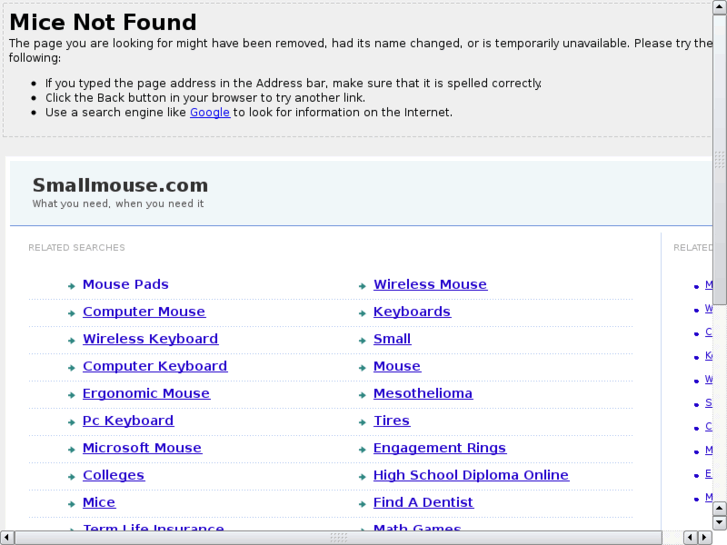Open the Keyboards related search

pos(411,312)
